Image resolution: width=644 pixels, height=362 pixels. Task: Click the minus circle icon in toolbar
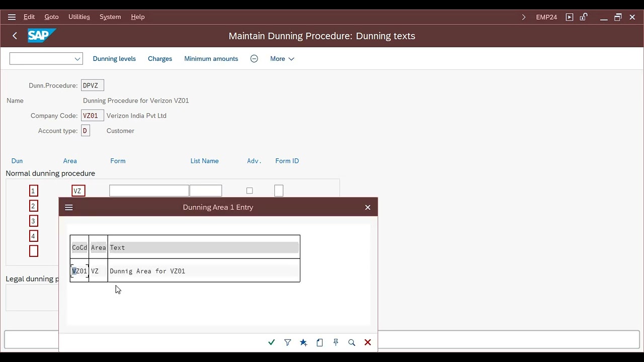pos(254,59)
